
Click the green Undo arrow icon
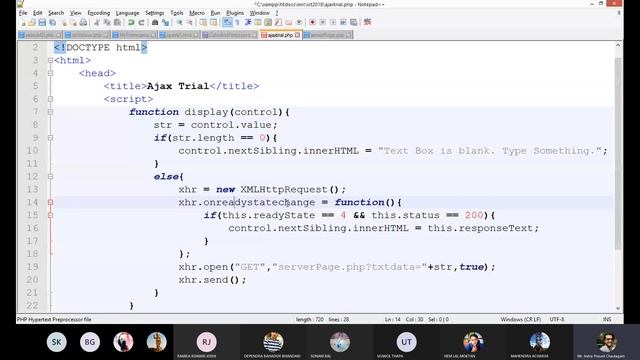131,22
